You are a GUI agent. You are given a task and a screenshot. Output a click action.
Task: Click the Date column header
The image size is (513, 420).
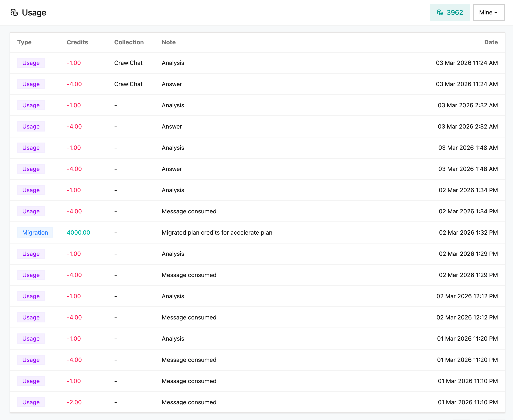(491, 42)
